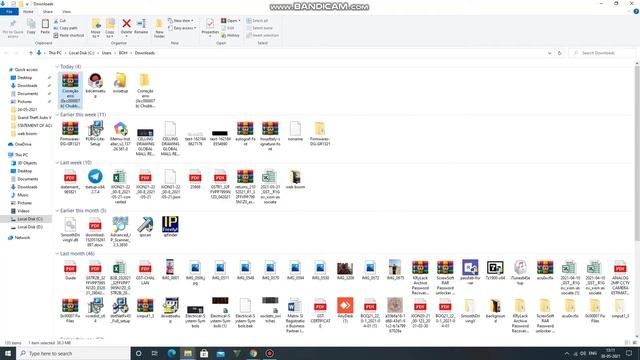Click the Properties icon in the ribbon

(x=210, y=24)
